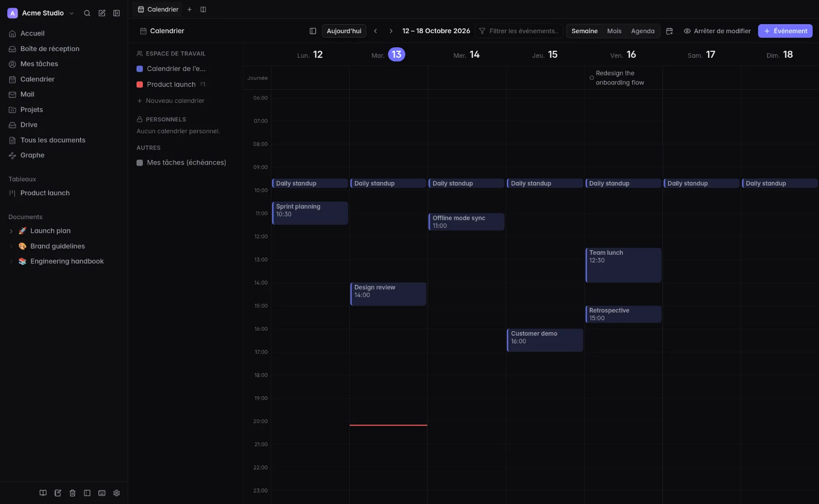
Task: Expand the Launch plan document
Action: (x=11, y=231)
